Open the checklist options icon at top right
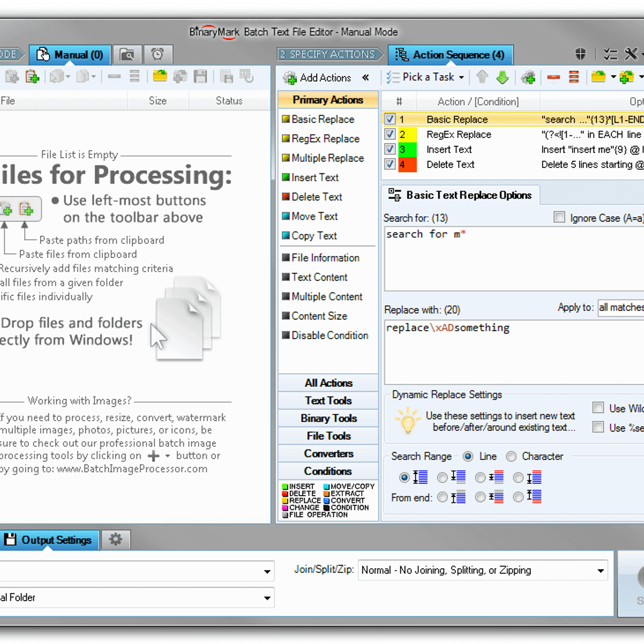Image resolution: width=644 pixels, height=644 pixels. 611,54
